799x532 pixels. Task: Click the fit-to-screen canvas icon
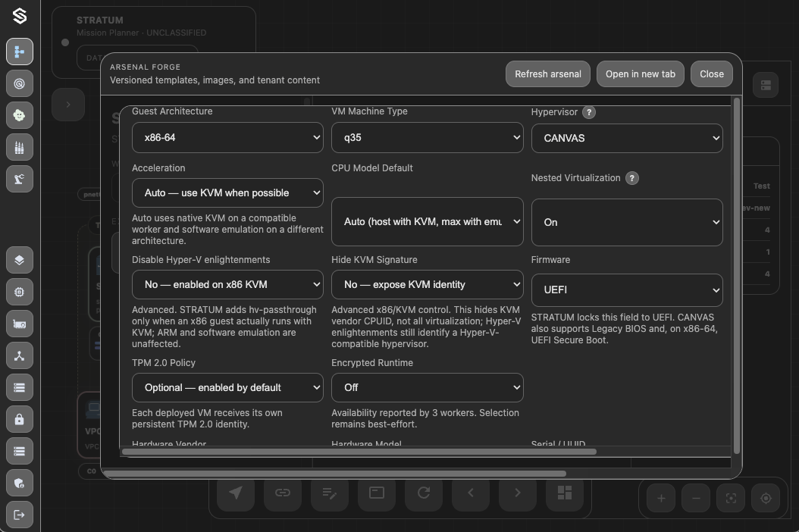click(x=731, y=499)
